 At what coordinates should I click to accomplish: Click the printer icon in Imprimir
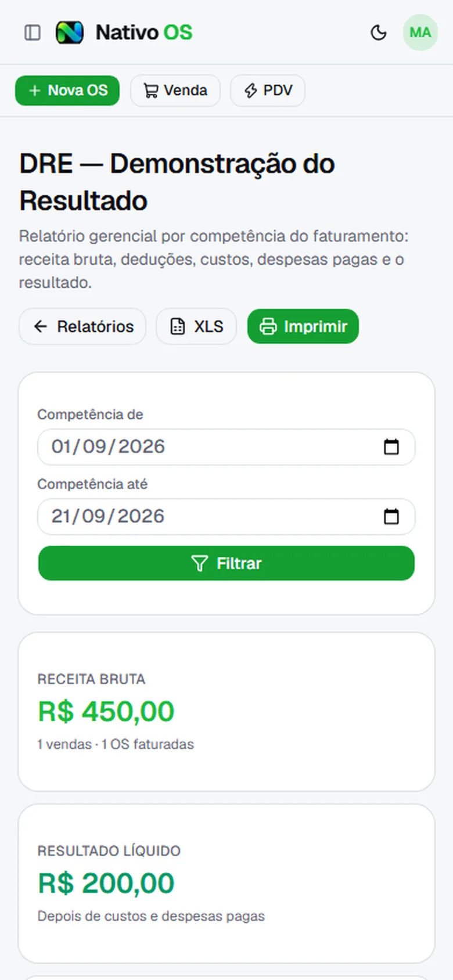268,326
